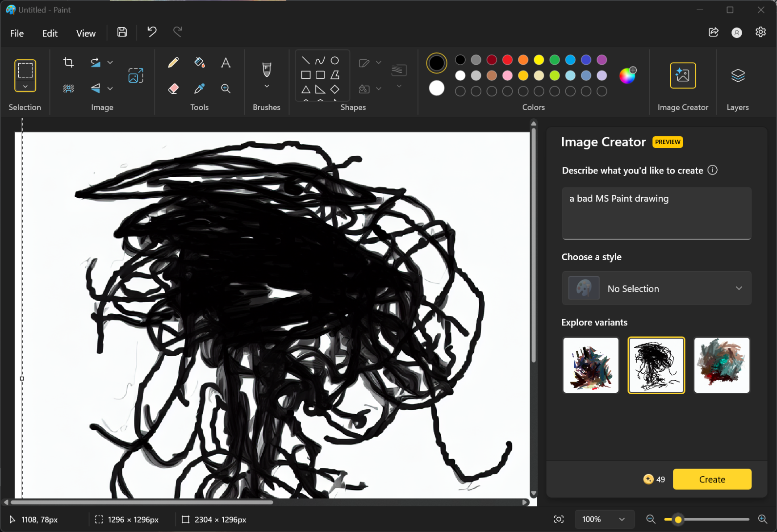
Task: Open the Layers panel
Action: (x=737, y=76)
